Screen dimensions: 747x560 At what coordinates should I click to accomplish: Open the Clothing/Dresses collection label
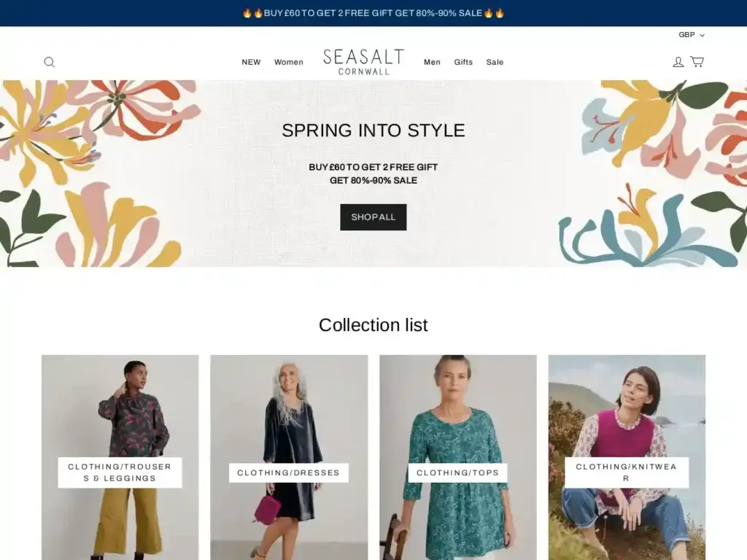tap(289, 472)
